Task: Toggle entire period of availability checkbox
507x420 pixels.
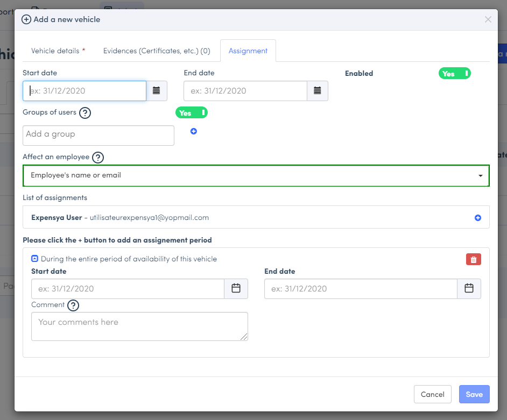Action: (35, 259)
